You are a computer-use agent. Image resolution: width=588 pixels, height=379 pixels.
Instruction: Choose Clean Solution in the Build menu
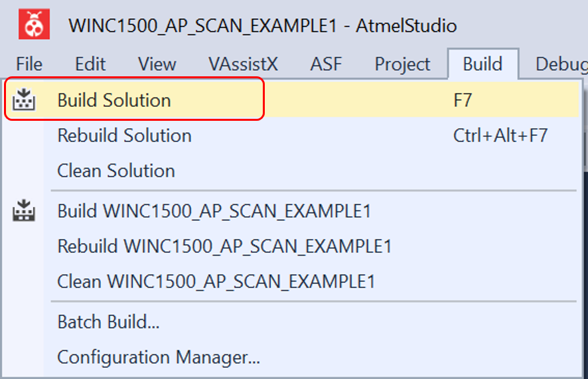click(116, 171)
